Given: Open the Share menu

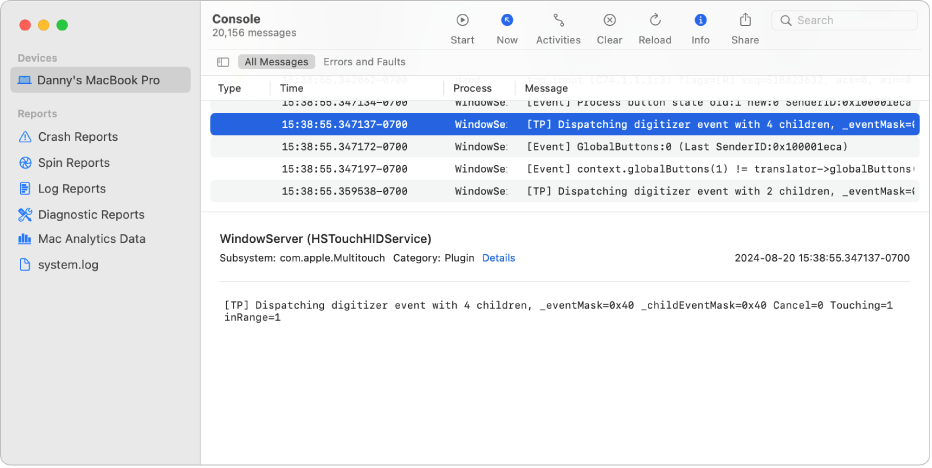Looking at the screenshot, I should tap(745, 20).
